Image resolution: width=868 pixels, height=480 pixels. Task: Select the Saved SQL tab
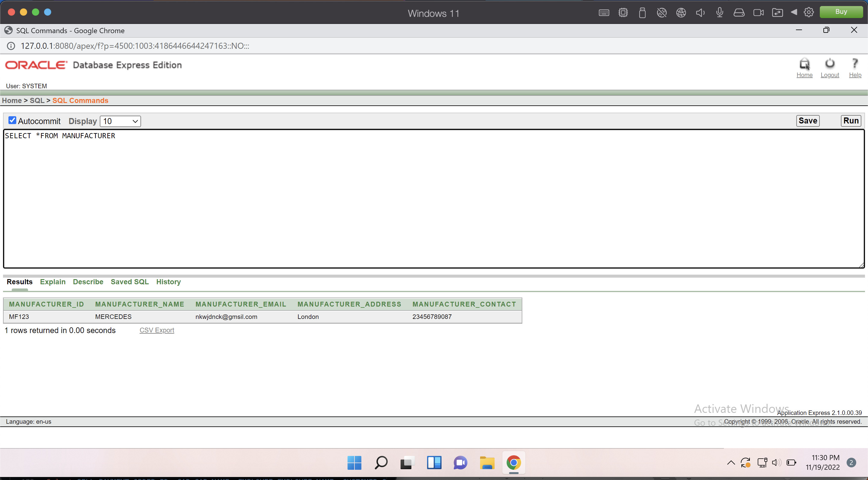[x=129, y=282]
